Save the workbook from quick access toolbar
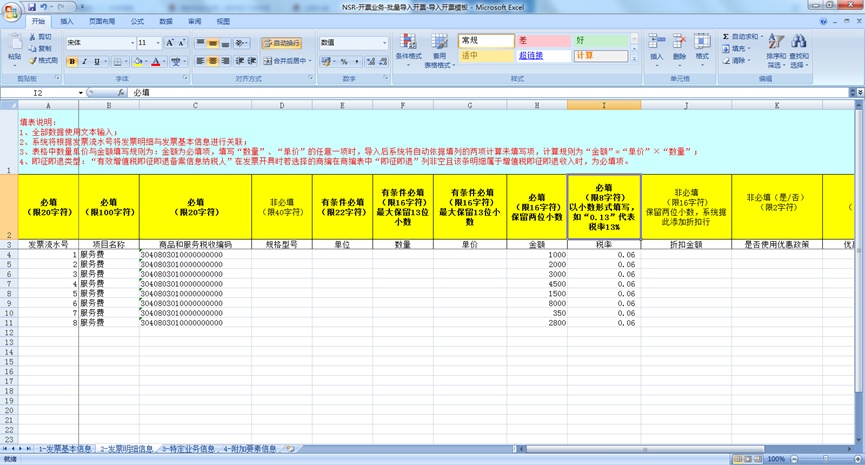 point(31,7)
